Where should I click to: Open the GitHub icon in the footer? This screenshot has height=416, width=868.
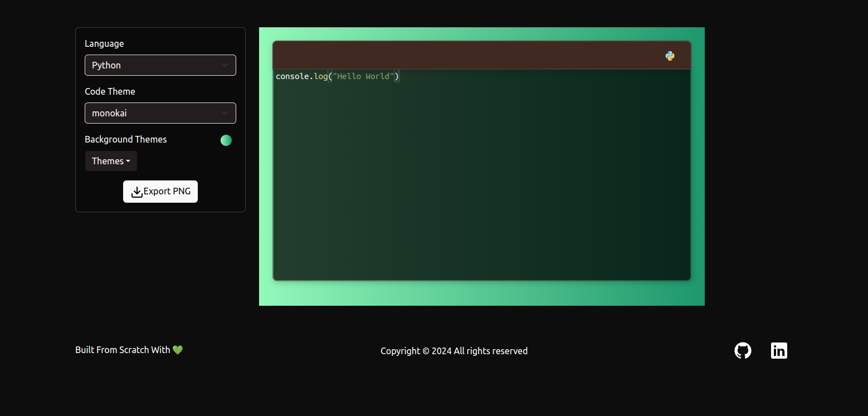click(x=743, y=350)
